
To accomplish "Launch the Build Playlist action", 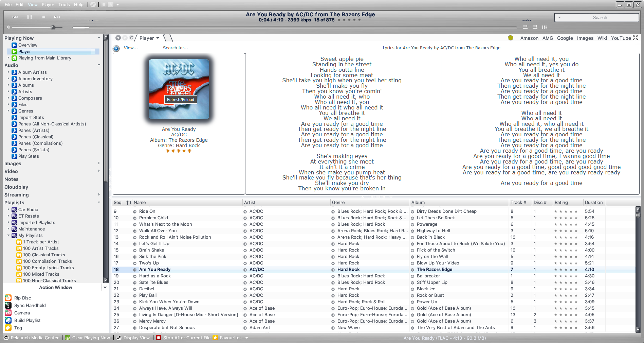I will (27, 320).
